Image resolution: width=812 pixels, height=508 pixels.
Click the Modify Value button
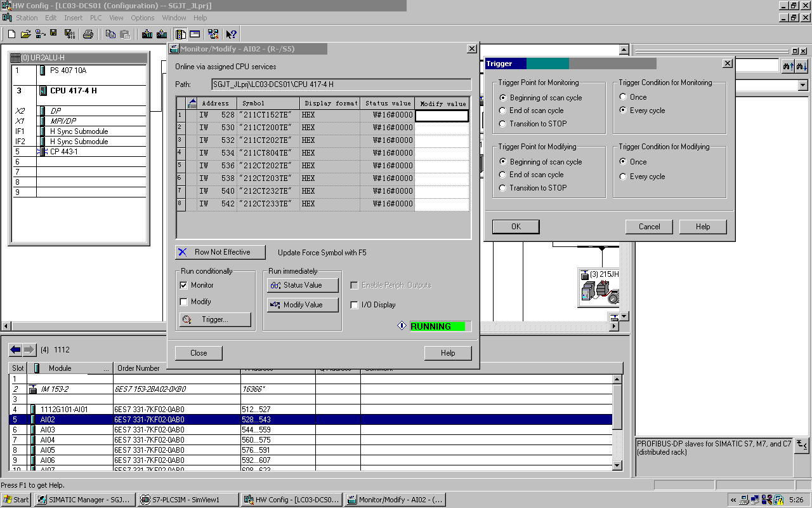point(304,305)
